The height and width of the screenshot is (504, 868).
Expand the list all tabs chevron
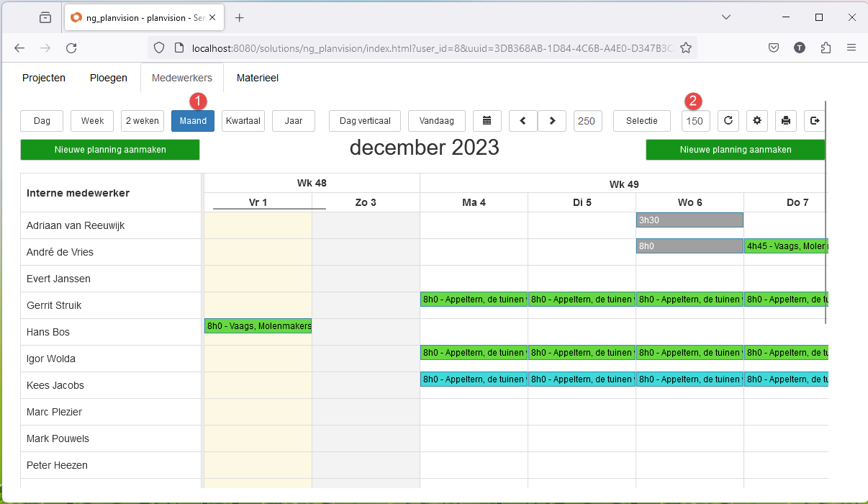pyautogui.click(x=726, y=17)
